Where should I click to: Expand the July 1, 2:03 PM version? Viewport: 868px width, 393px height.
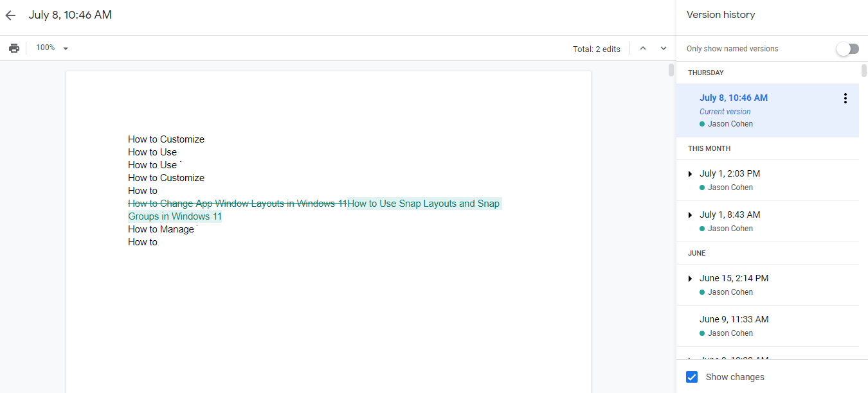(x=690, y=174)
